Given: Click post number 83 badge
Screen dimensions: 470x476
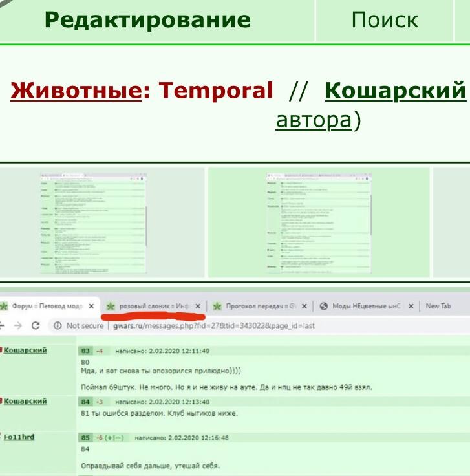Looking at the screenshot, I should (85, 351).
